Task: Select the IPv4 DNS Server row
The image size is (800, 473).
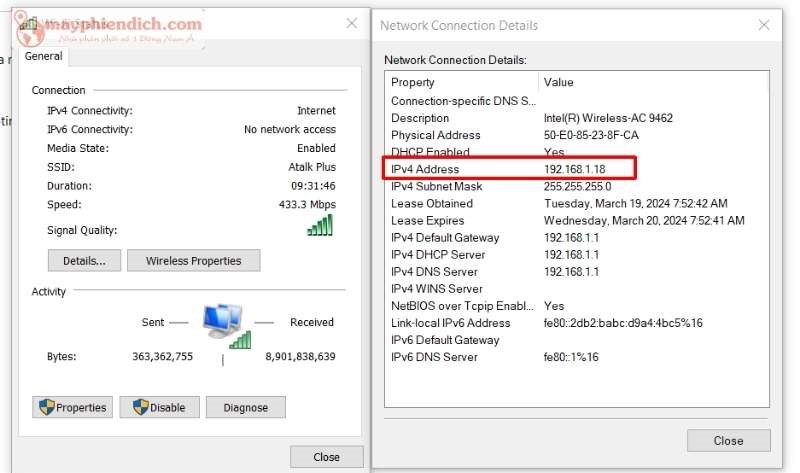Action: [577, 271]
